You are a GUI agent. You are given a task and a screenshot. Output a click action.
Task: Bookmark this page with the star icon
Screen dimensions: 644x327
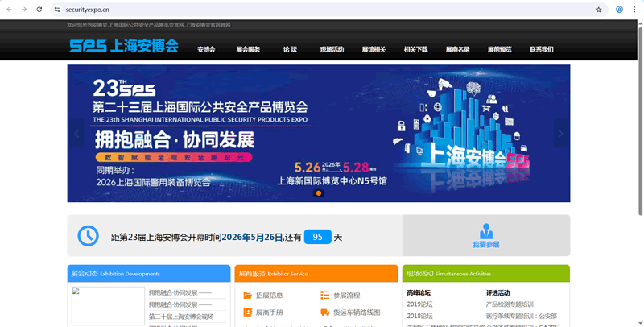click(x=598, y=10)
